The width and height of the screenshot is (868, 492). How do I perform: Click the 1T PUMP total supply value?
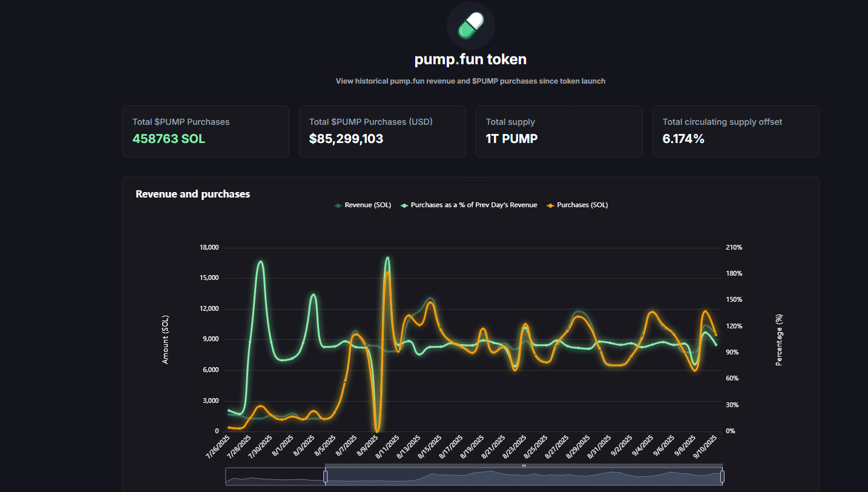511,139
